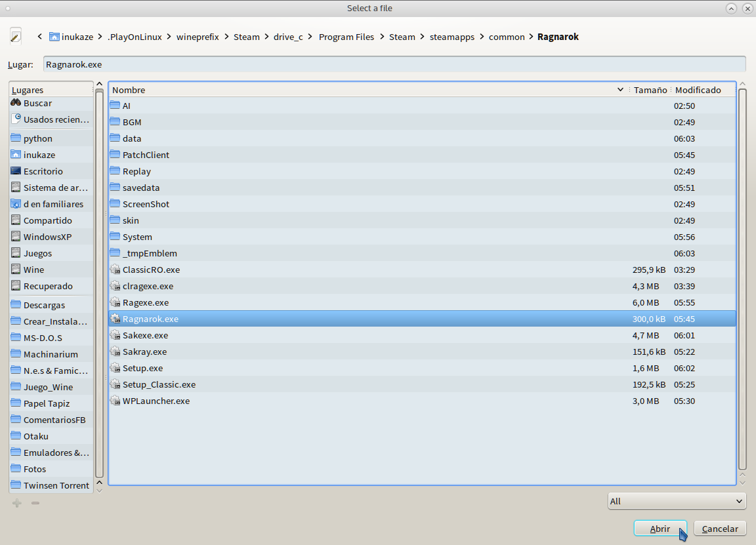Focus the Lugar filename field
The height and width of the screenshot is (545, 756).
coord(394,64)
